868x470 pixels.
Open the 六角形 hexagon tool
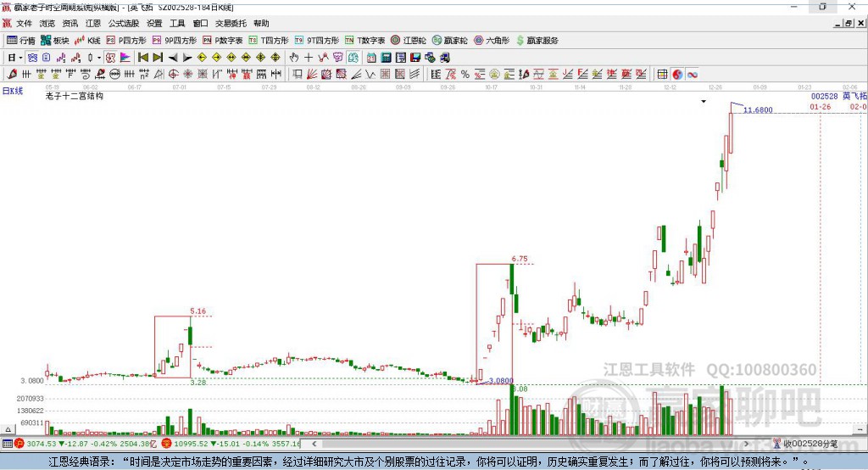pos(492,41)
